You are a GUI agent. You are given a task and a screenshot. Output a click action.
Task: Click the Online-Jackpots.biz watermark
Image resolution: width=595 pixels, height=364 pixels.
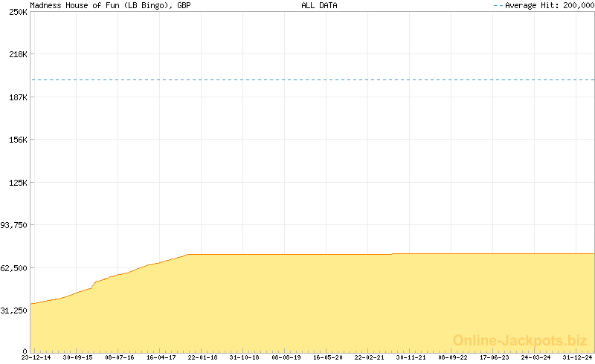pos(520,340)
